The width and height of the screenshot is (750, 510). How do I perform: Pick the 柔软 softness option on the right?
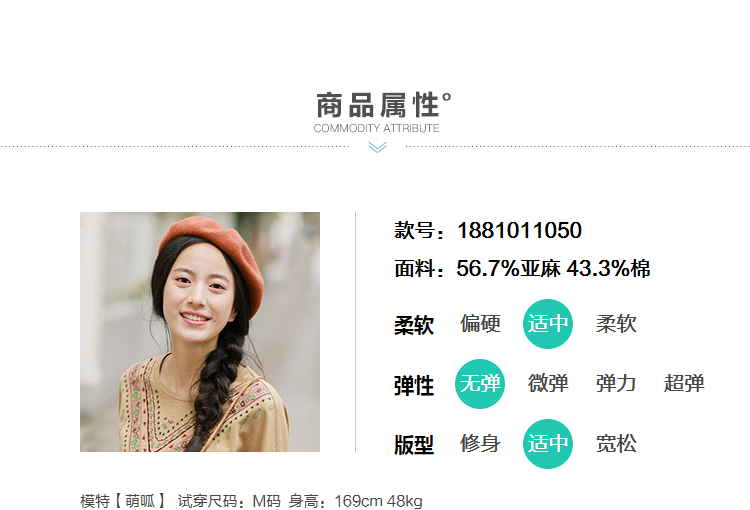[616, 324]
